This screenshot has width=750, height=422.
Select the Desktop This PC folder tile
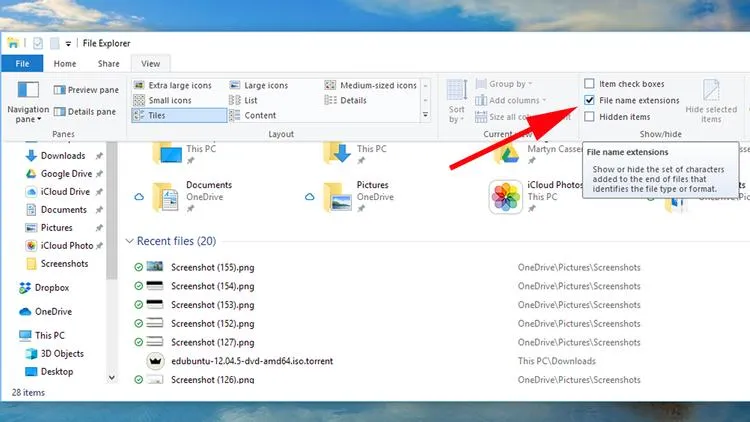pos(185,153)
